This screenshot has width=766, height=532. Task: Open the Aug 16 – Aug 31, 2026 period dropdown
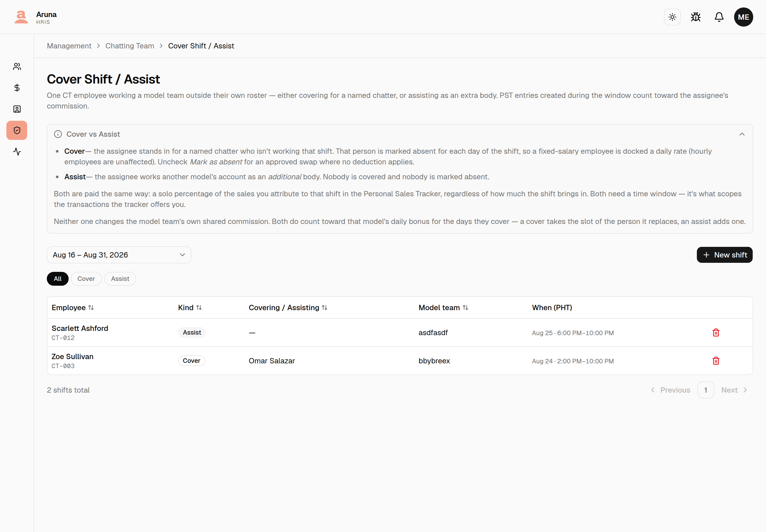[x=119, y=255]
